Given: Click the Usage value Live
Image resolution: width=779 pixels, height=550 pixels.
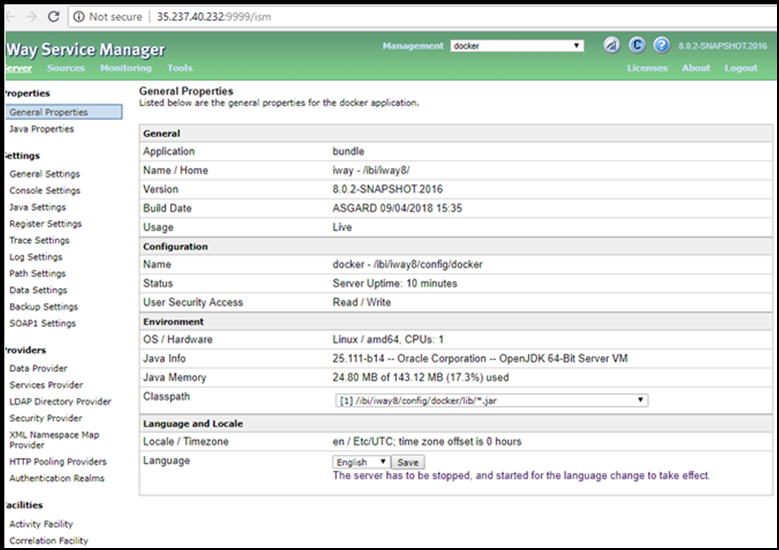Looking at the screenshot, I should (x=342, y=227).
